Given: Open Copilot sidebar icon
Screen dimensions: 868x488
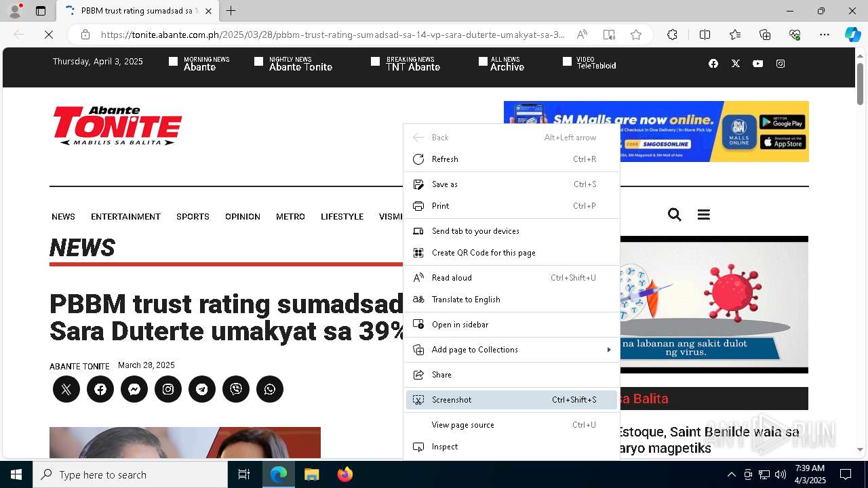Looking at the screenshot, I should 852,35.
